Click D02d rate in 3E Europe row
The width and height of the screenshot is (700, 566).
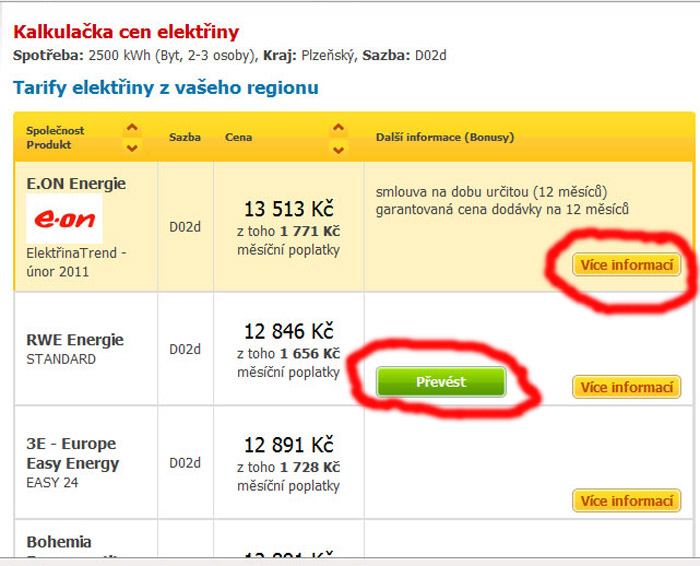[185, 463]
